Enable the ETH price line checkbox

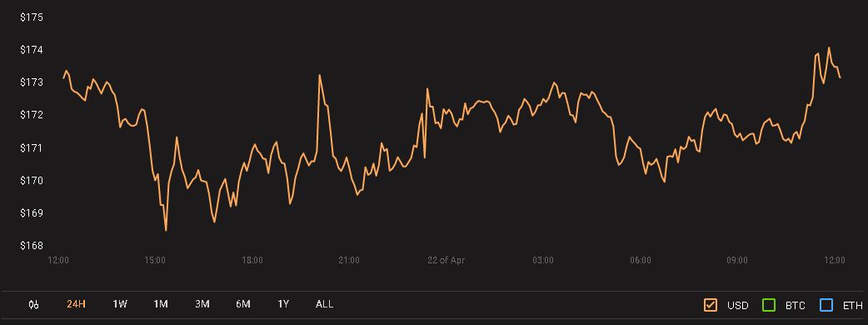tap(826, 304)
